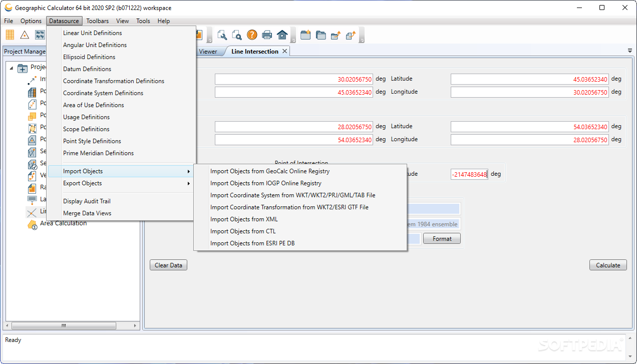
Task: Click the orange route path tree icon
Action: point(32,176)
